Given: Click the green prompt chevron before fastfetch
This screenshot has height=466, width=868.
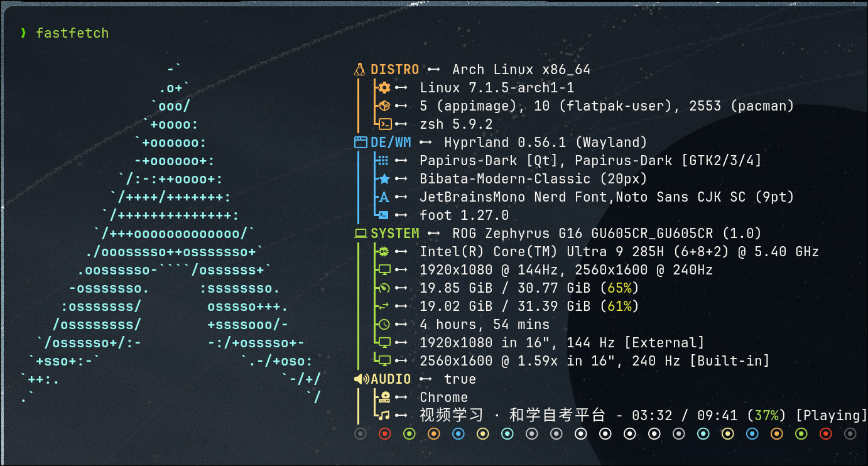Looking at the screenshot, I should tap(23, 33).
